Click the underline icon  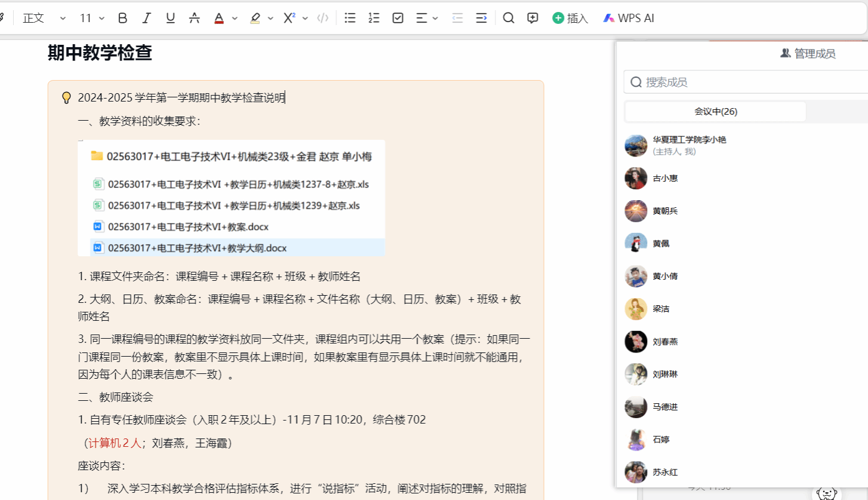170,18
